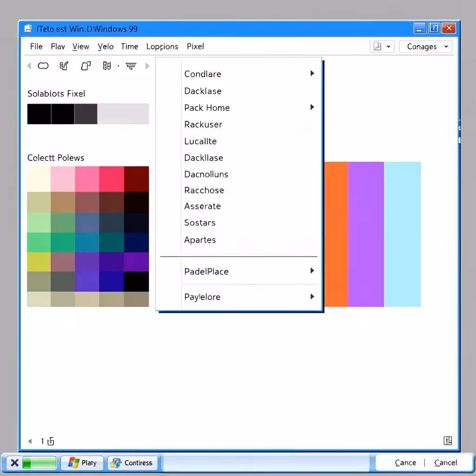Open the Loppions menu

coord(162,46)
